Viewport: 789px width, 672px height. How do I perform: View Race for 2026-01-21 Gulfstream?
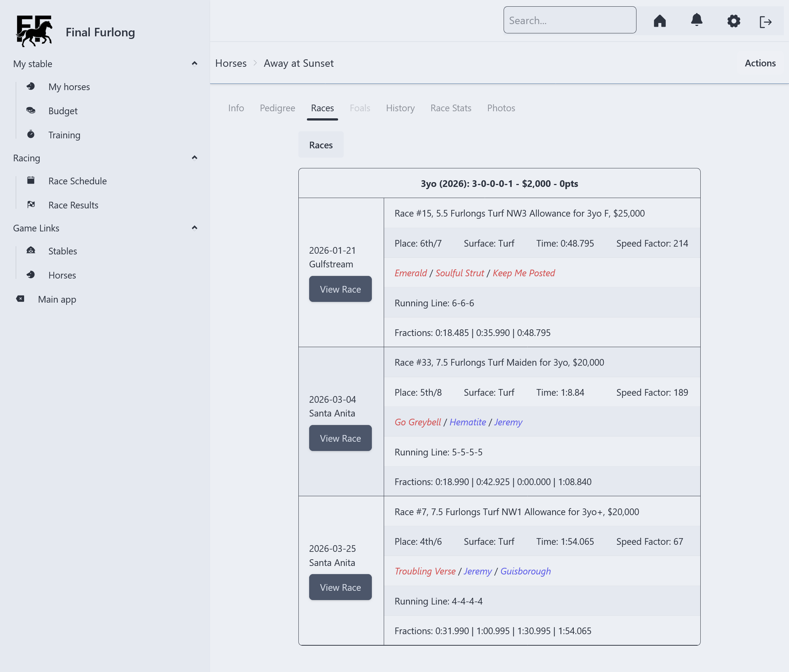point(340,289)
